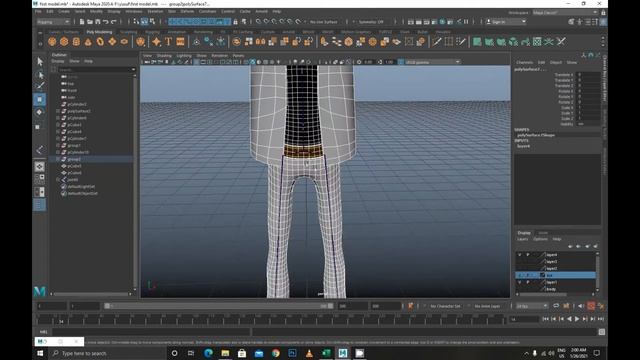Create a polygon cone from the shelf
The width and height of the screenshot is (640, 360).
(x=88, y=42)
